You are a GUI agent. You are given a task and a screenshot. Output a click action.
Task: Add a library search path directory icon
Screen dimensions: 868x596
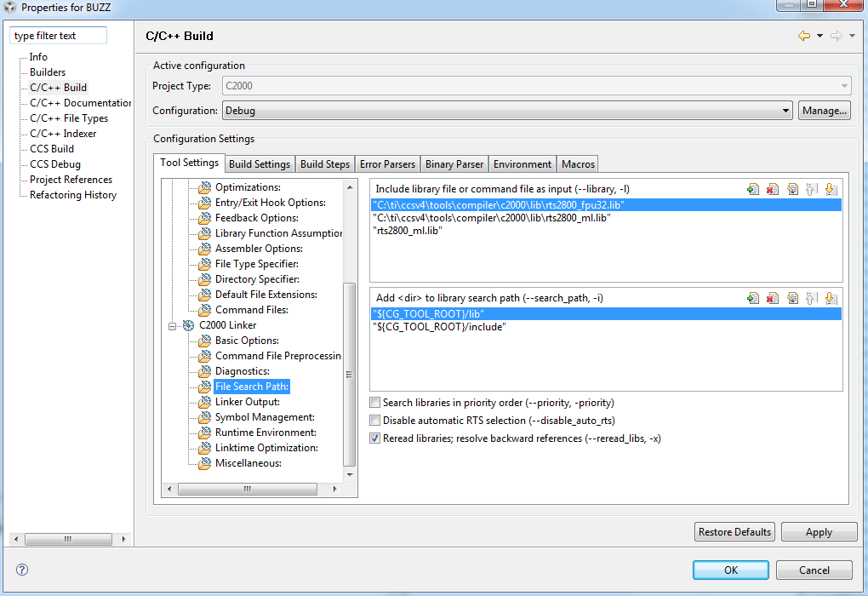pyautogui.click(x=753, y=299)
